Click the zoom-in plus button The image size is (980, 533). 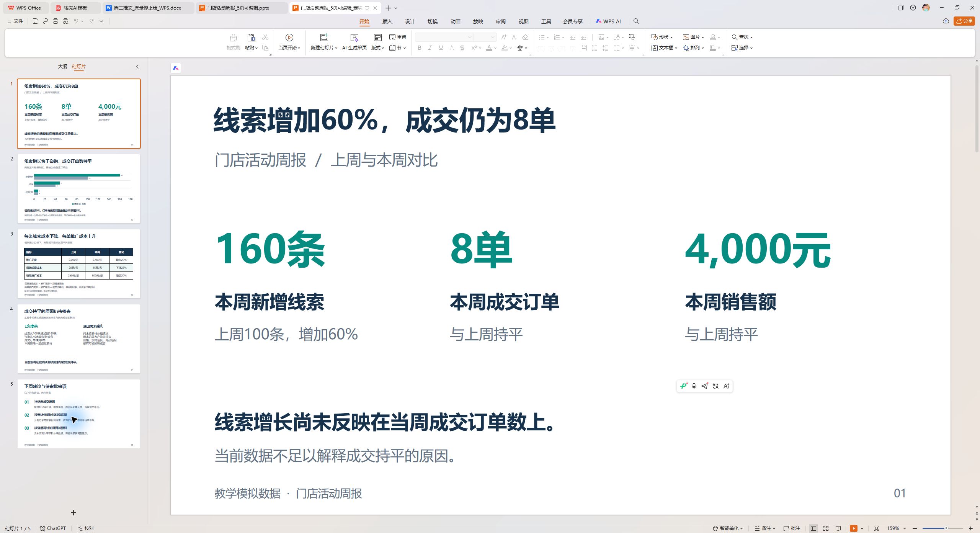point(970,528)
